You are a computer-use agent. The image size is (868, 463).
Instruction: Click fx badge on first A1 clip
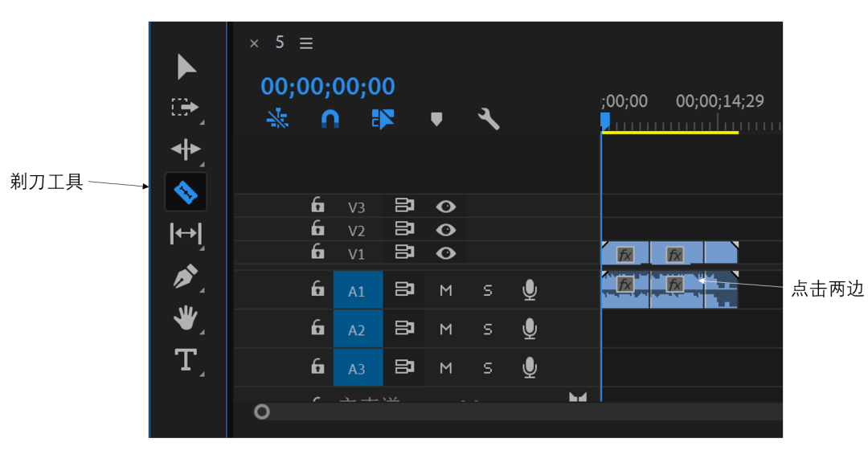(625, 285)
